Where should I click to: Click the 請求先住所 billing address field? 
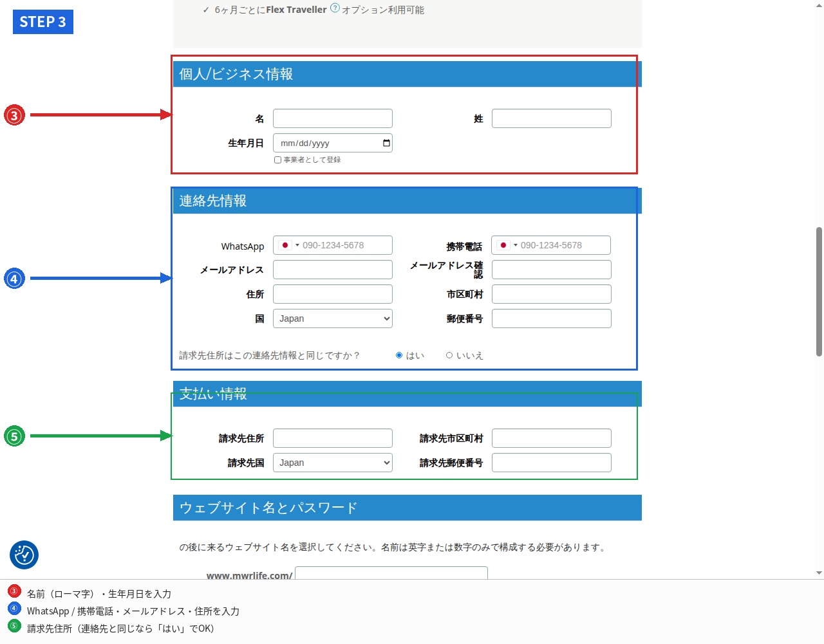pos(333,438)
